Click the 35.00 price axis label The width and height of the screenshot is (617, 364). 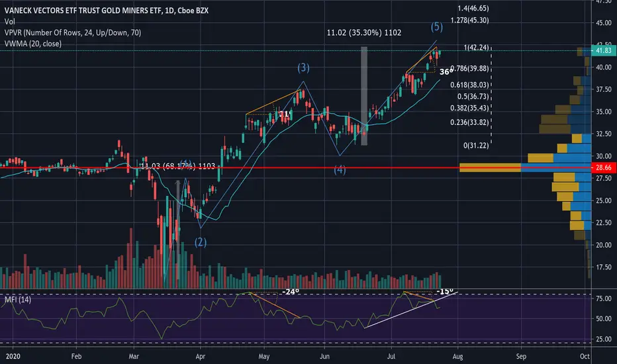point(604,112)
